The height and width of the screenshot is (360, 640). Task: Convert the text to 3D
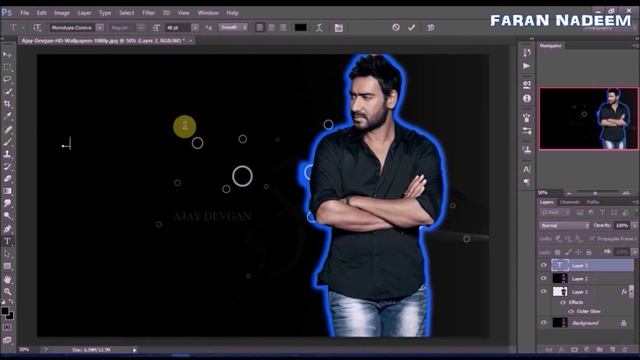click(x=430, y=27)
